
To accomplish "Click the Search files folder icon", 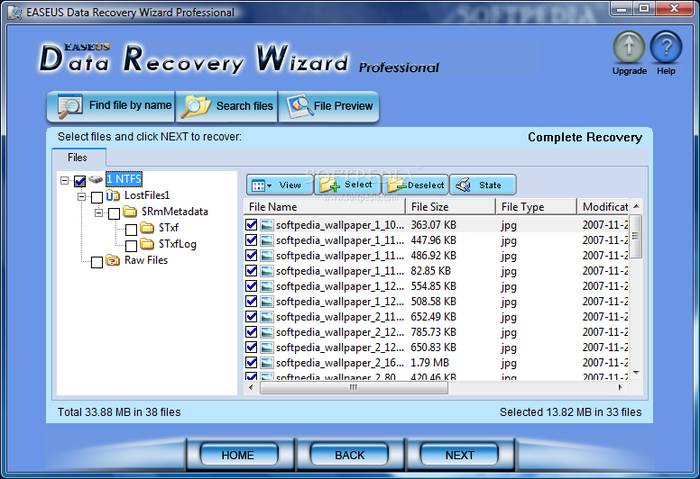I will click(x=196, y=106).
